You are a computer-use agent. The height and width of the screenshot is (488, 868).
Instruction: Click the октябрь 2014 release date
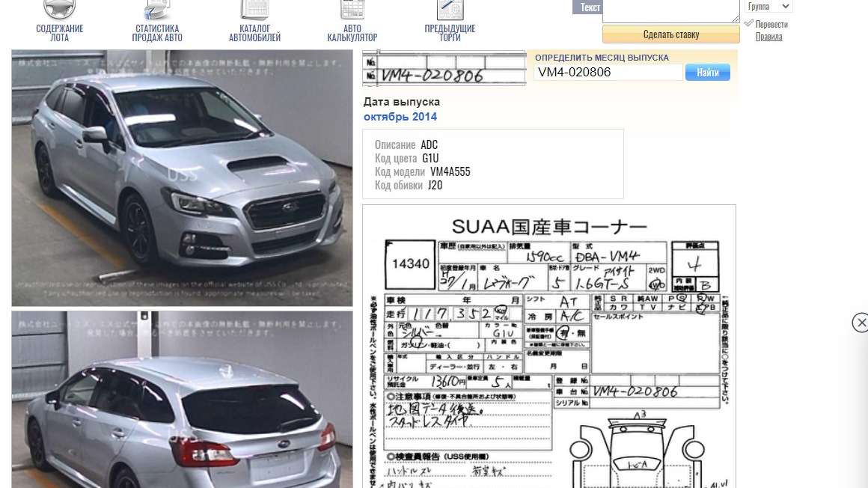click(400, 117)
